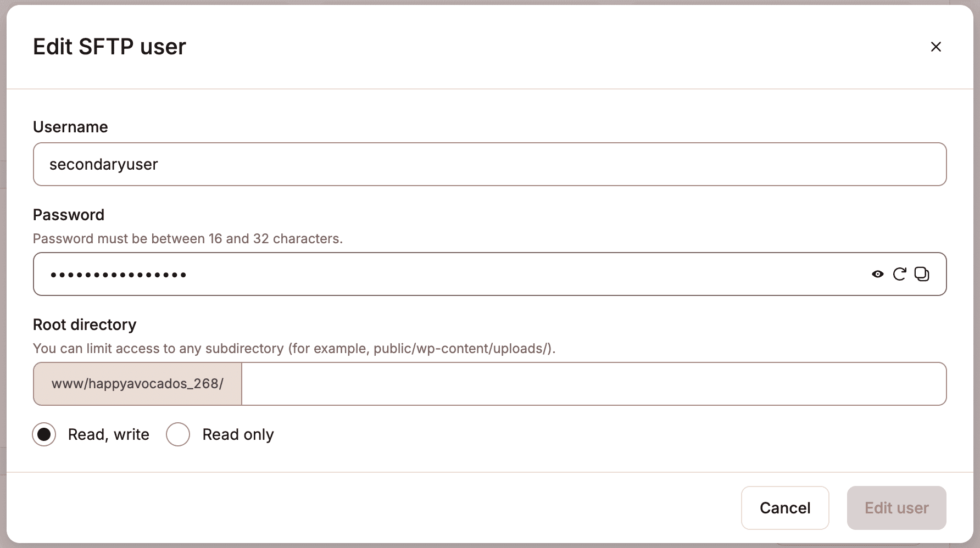Click the copy-to-clipboard icon in password field

[922, 274]
